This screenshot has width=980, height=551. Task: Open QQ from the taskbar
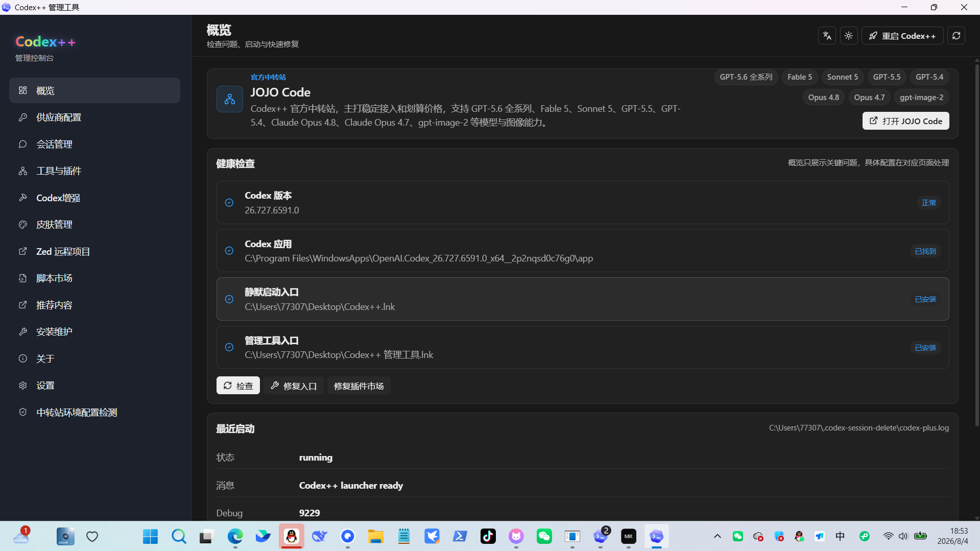[x=292, y=536]
